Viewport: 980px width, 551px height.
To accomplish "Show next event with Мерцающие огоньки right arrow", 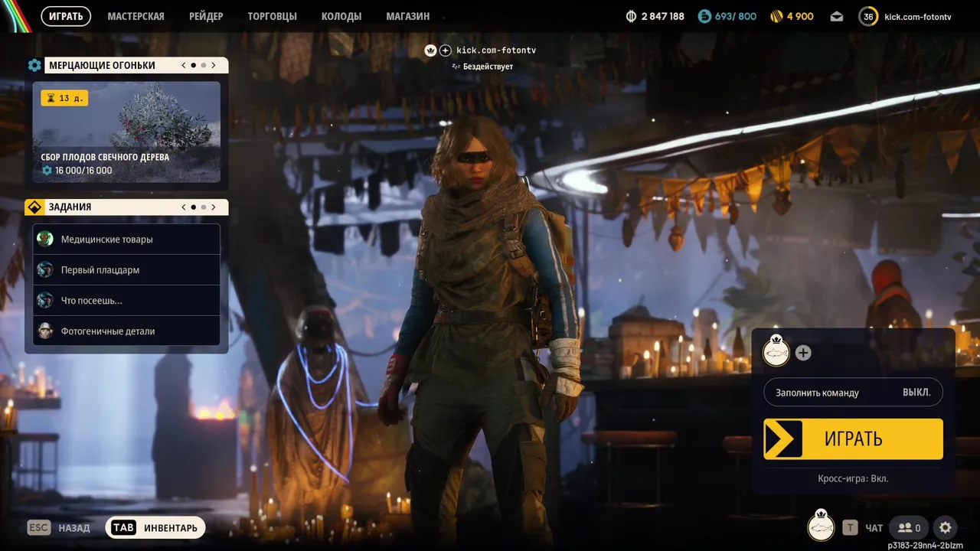I will [x=214, y=65].
